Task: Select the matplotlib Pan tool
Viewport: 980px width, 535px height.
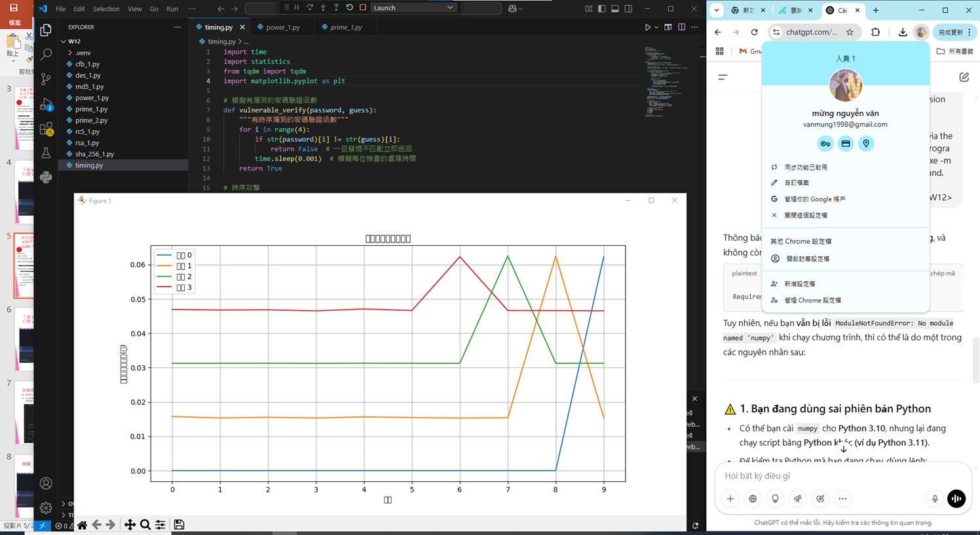Action: [x=130, y=525]
